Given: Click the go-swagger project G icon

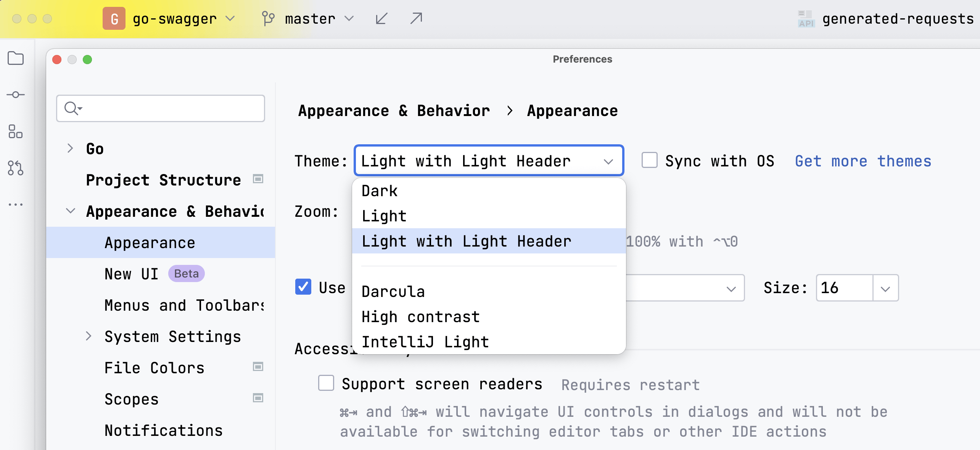Looking at the screenshot, I should click(x=114, y=18).
